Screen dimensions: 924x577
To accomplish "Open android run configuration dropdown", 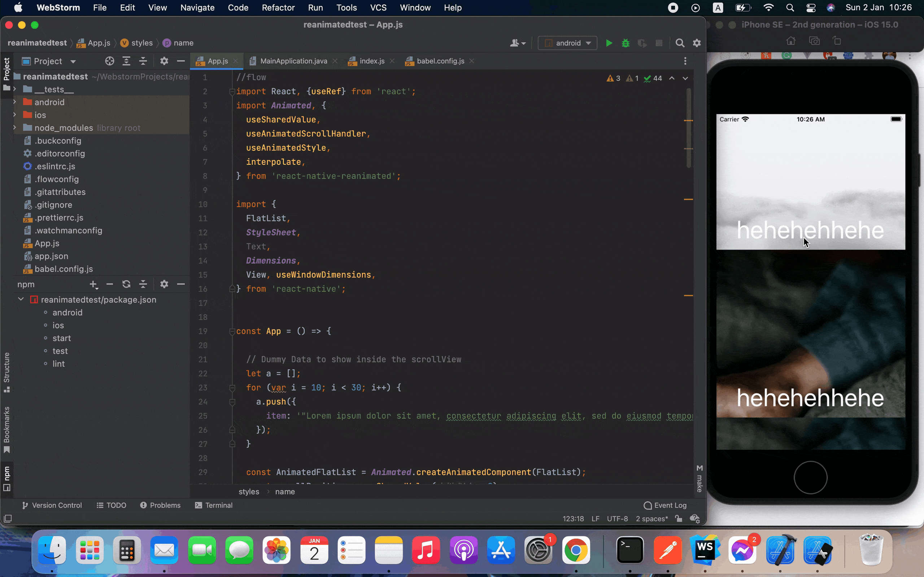I will (567, 43).
